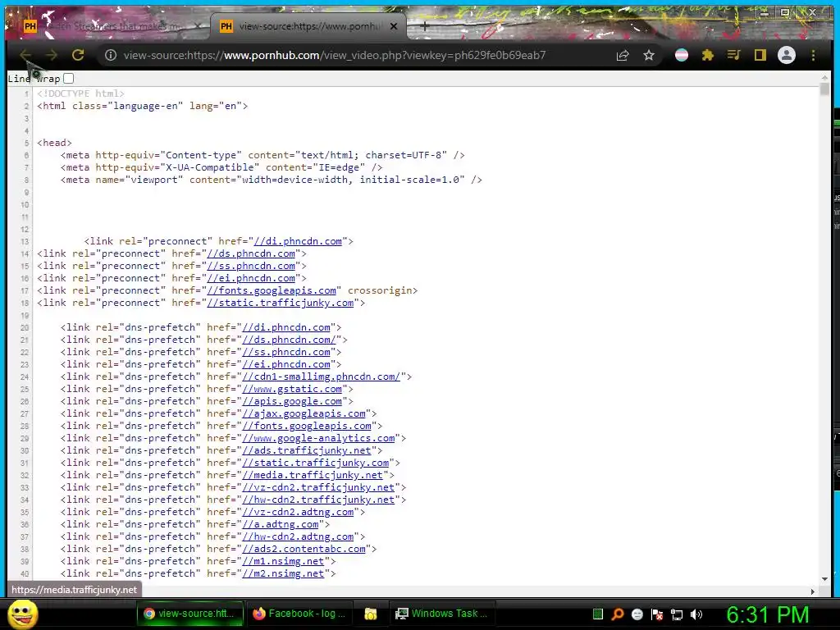The height and width of the screenshot is (630, 840).
Task: Click the horizontal scrollbar right arrow
Action: 813,591
